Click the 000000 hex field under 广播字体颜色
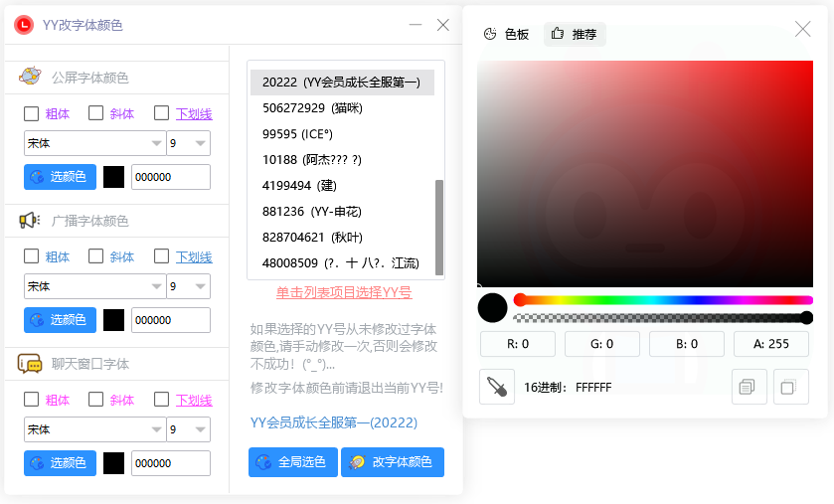The height and width of the screenshot is (504, 834). 171,320
